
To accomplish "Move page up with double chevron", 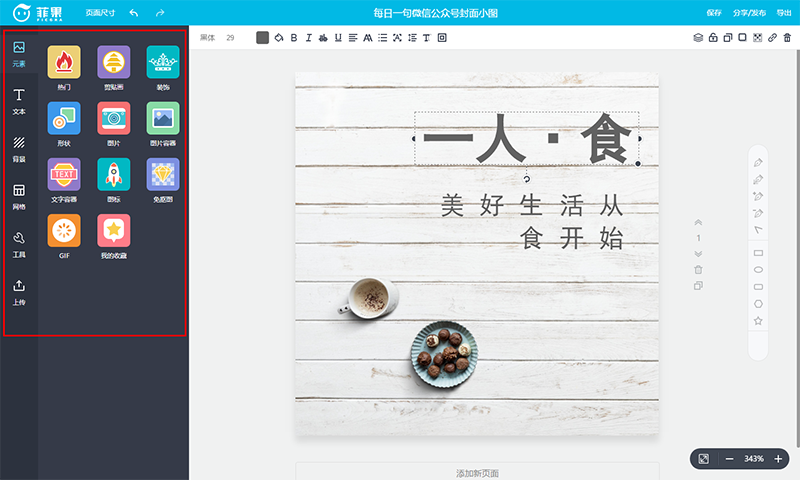I will click(698, 222).
